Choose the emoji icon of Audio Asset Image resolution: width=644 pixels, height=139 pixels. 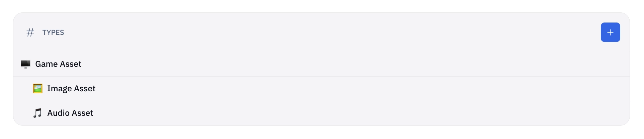(x=37, y=113)
